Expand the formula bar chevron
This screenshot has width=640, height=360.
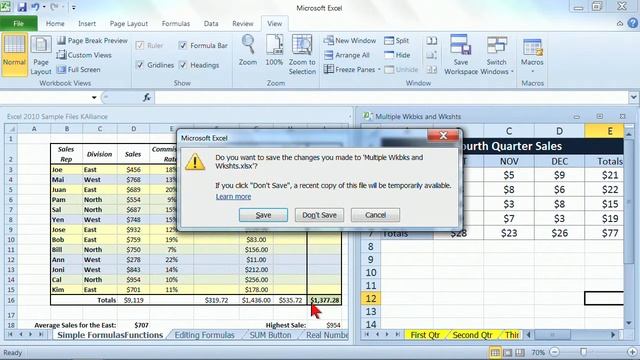(633, 98)
